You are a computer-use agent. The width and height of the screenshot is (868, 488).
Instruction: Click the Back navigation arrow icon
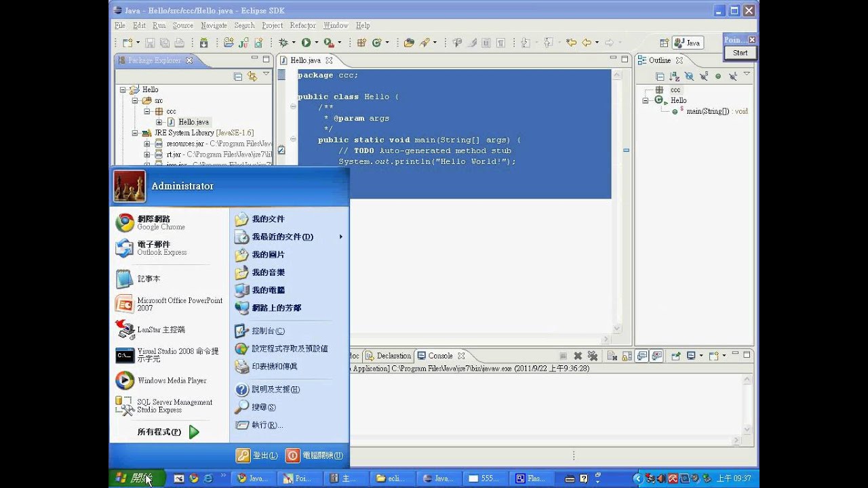coord(587,43)
